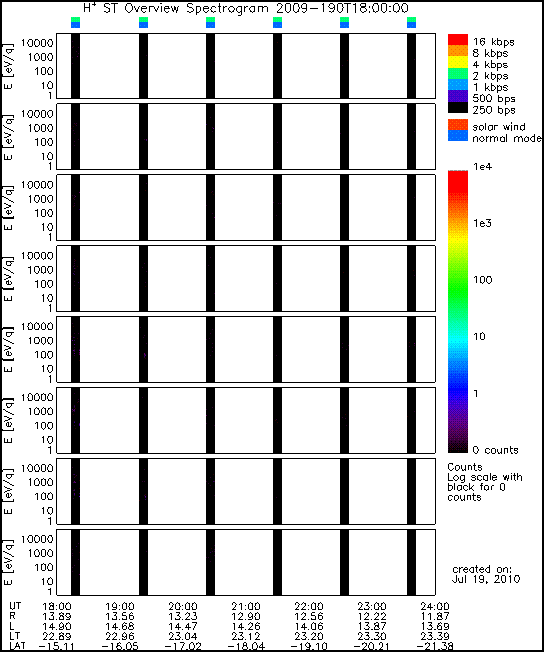Click the '24:00' UT time label
The width and height of the screenshot is (544, 652).
(435, 607)
